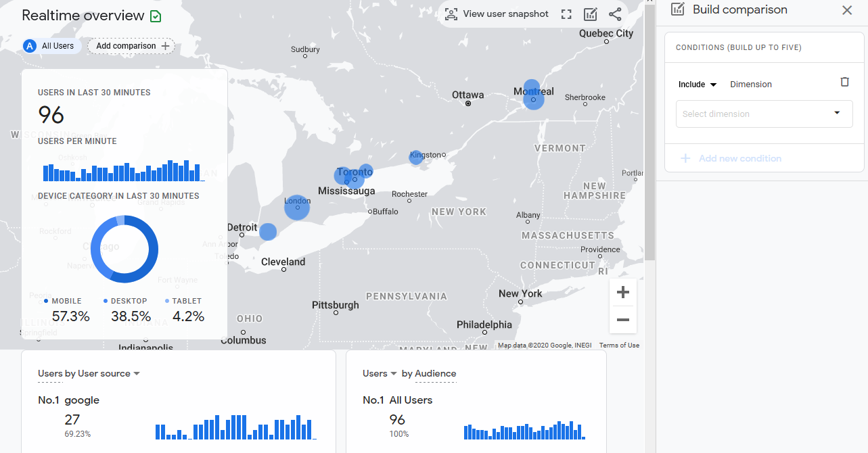Click No.1 All Users audience label
The width and height of the screenshot is (868, 453).
point(398,400)
